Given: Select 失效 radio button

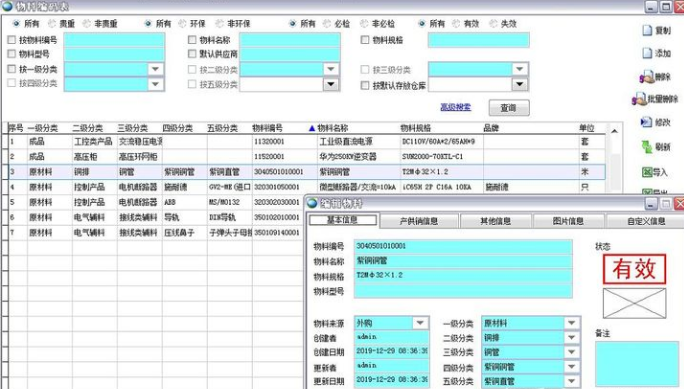Looking at the screenshot, I should click(x=493, y=24).
